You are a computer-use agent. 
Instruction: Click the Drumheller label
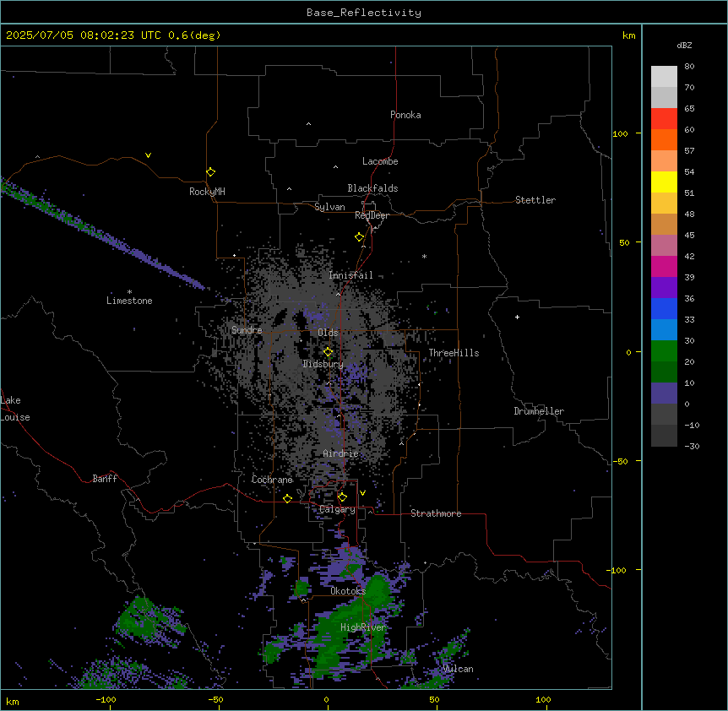(x=539, y=411)
